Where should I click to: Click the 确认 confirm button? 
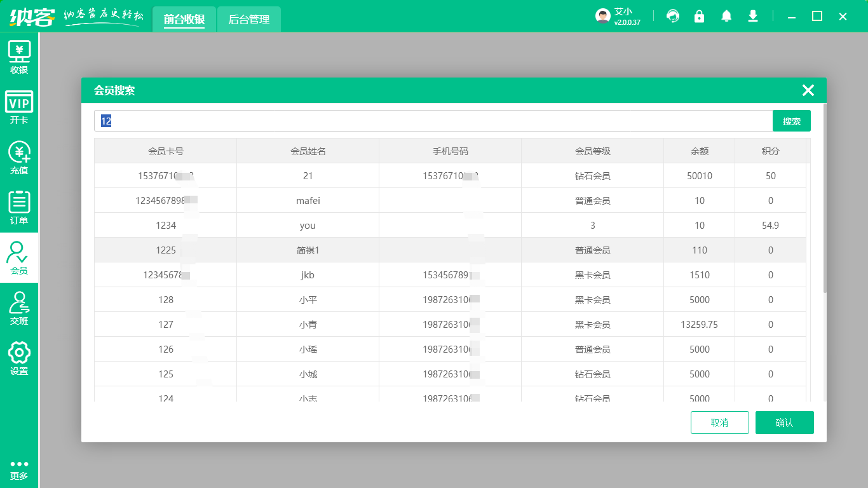point(784,423)
